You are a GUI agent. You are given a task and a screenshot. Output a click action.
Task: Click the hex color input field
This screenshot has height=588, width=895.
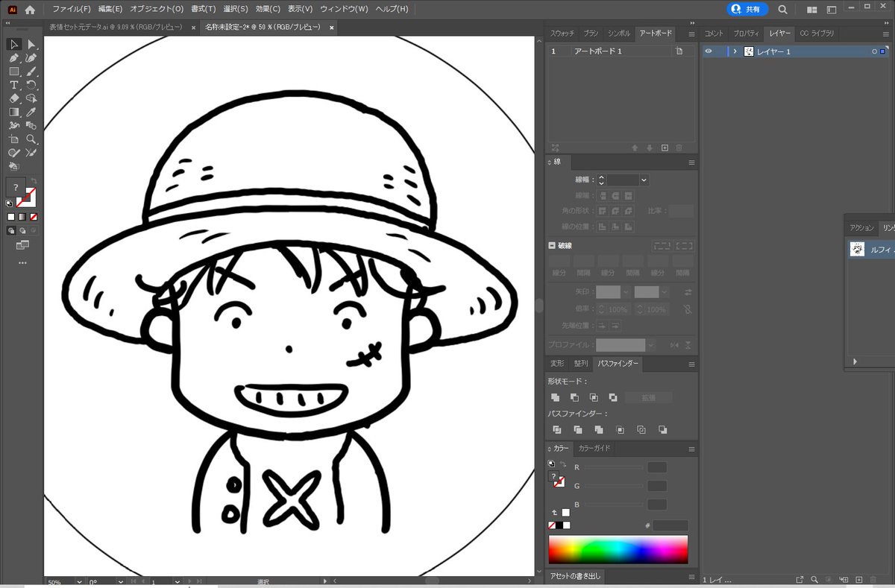coord(671,525)
